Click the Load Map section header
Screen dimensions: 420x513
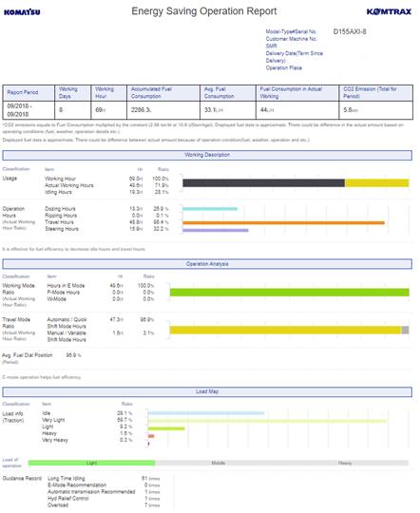207,391
